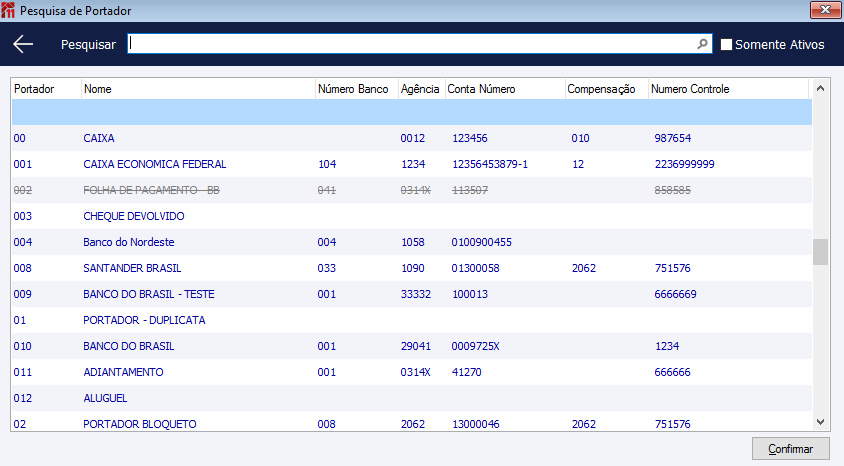This screenshot has height=466, width=844.
Task: Select the struck-through FOLHA DE PAGAMENTO - BB row
Action: click(411, 190)
